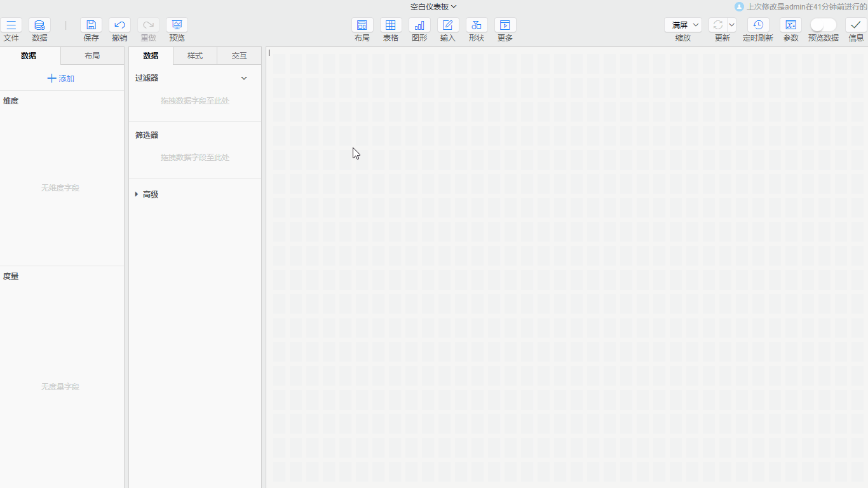
Task: Click the 撤销 undo icon
Action: pyautogui.click(x=119, y=25)
